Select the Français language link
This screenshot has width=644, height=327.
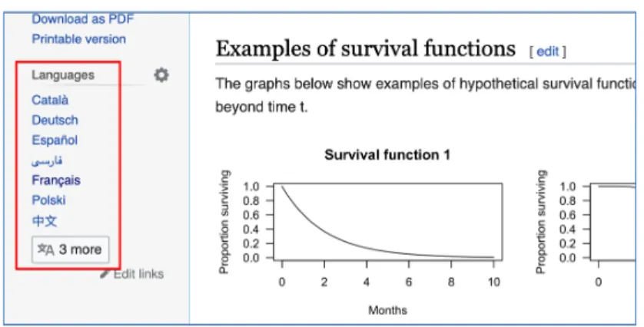56,180
